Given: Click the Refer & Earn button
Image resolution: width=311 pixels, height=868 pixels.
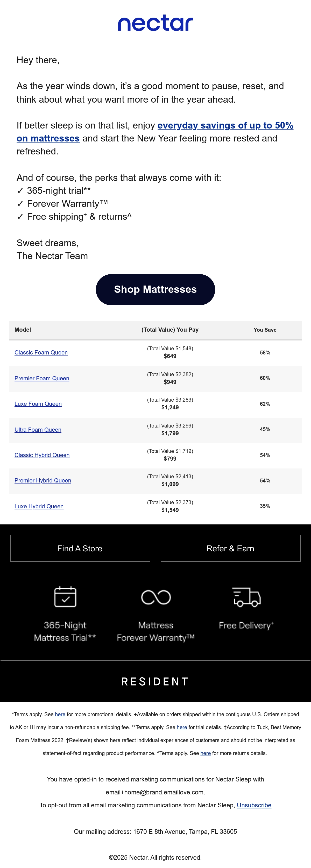Looking at the screenshot, I should [x=230, y=548].
